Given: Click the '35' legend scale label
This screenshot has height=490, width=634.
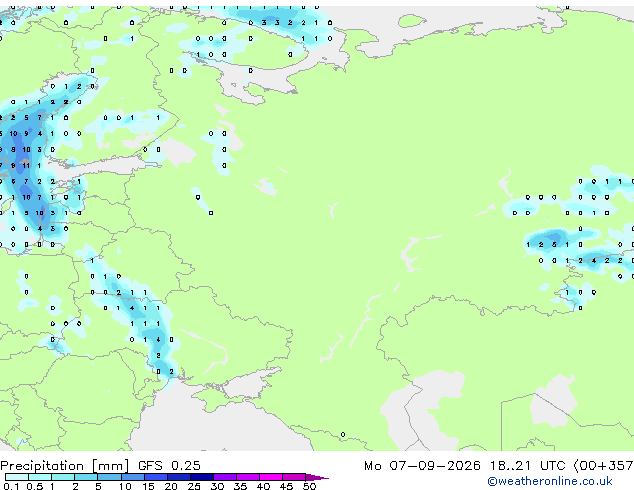Looking at the screenshot, I should coord(240,486).
